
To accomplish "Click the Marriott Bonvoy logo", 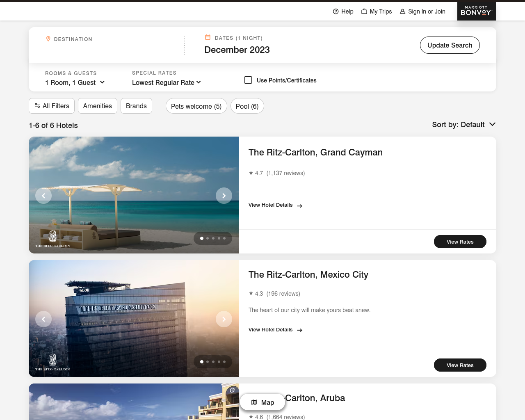I will coord(477,11).
